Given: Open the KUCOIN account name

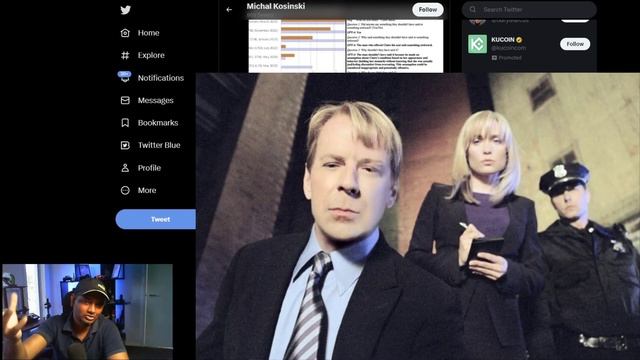Looking at the screenshot, I should point(503,40).
